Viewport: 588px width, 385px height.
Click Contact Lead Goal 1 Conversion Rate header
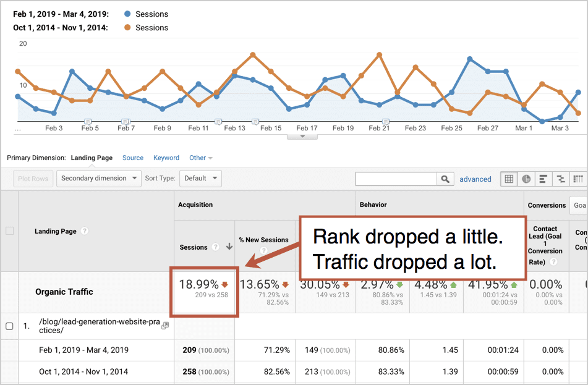[x=545, y=245]
